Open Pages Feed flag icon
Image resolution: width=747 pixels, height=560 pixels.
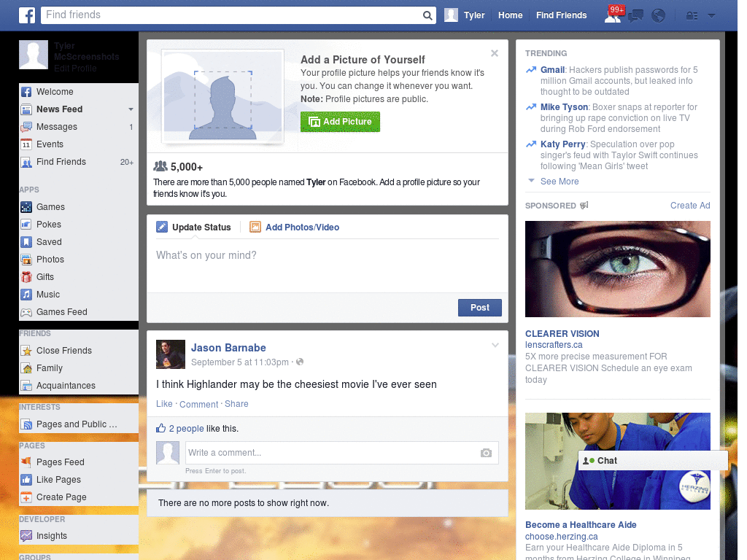pyautogui.click(x=26, y=462)
